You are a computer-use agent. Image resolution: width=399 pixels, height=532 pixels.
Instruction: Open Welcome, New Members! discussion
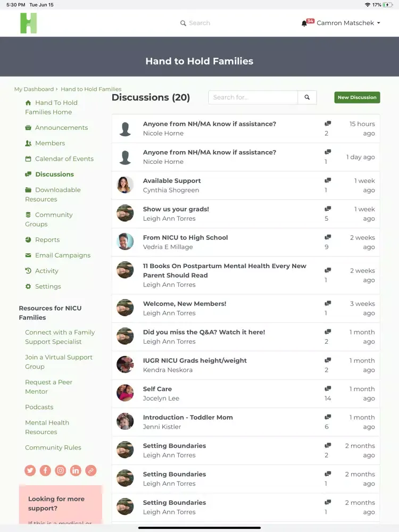[x=185, y=304]
